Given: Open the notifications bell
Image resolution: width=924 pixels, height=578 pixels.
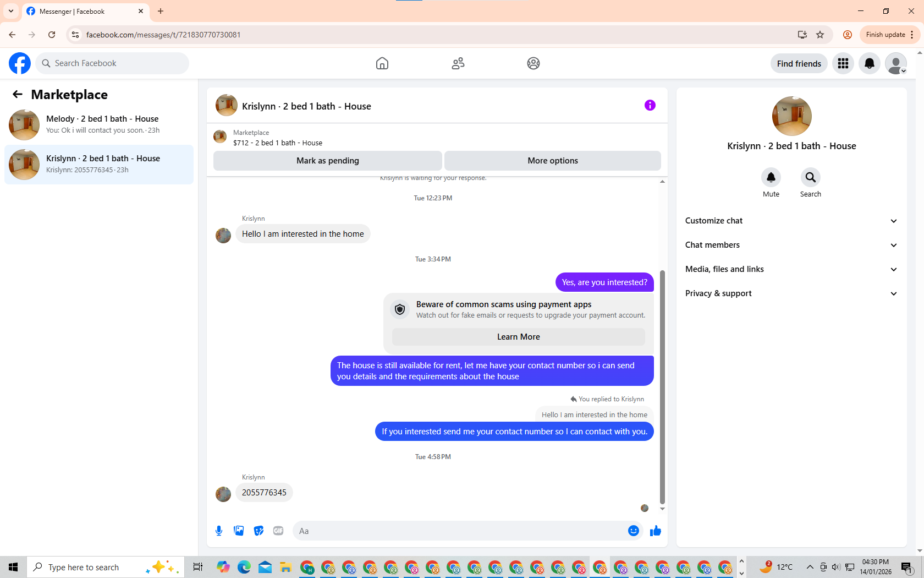Looking at the screenshot, I should [870, 63].
